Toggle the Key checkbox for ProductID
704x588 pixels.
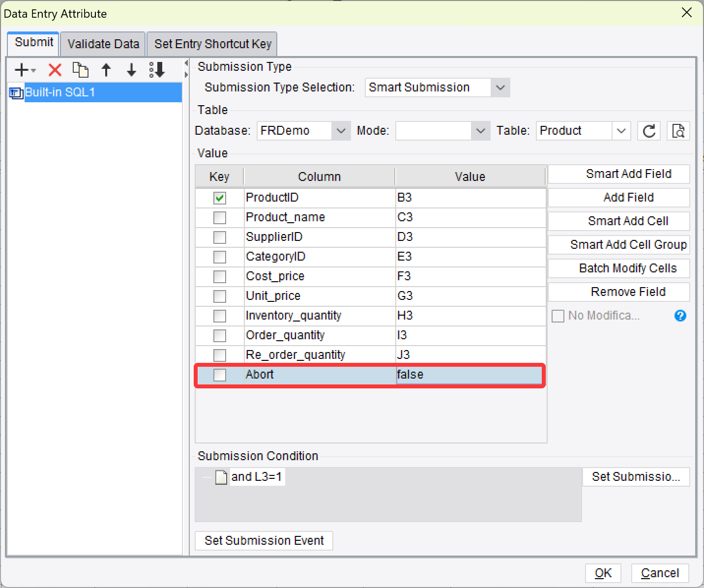pyautogui.click(x=219, y=198)
